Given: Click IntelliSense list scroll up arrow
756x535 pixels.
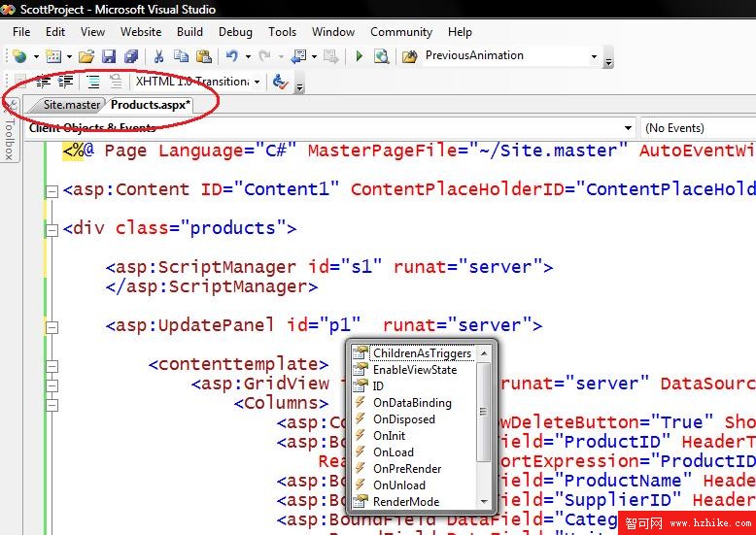Looking at the screenshot, I should [484, 353].
